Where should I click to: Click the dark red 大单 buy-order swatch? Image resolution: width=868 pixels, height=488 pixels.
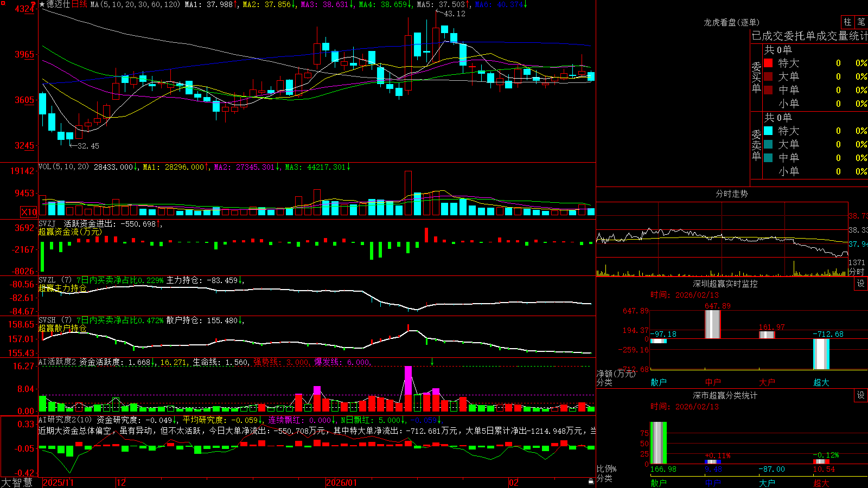click(x=768, y=76)
